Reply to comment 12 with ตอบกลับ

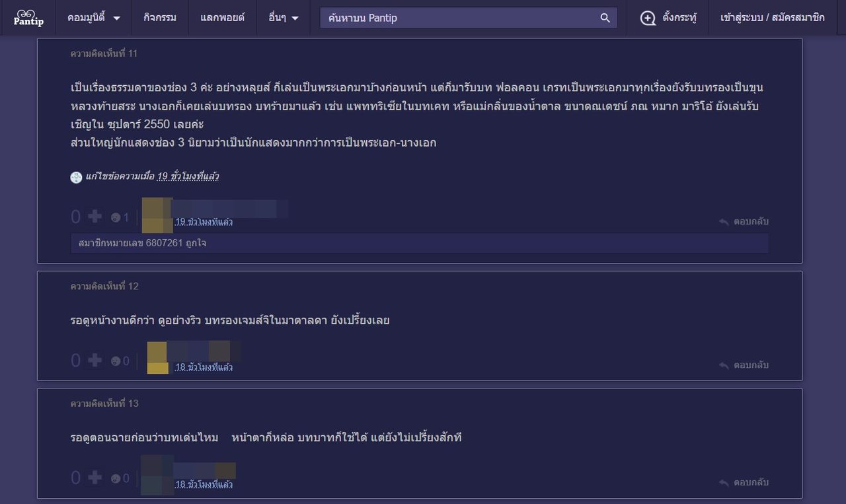pyautogui.click(x=744, y=365)
